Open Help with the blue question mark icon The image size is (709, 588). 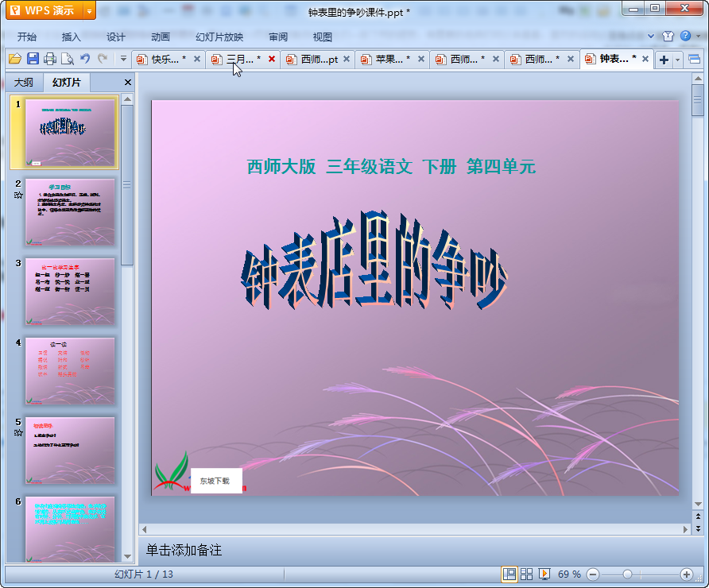[x=685, y=36]
